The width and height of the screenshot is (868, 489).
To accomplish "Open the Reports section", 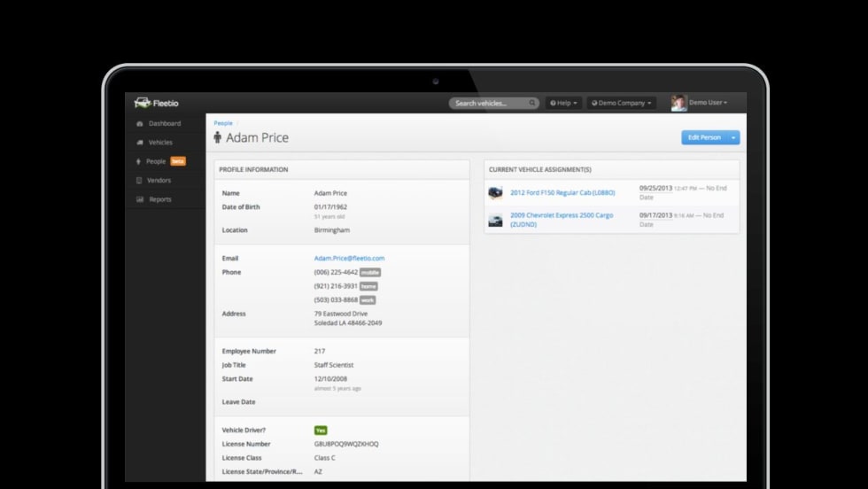I will (x=159, y=199).
